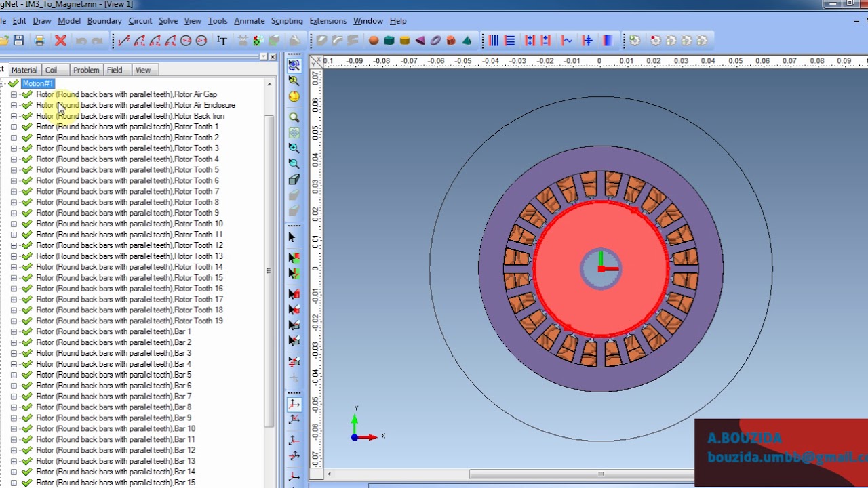
Task: Open the Solve menu
Action: [168, 21]
